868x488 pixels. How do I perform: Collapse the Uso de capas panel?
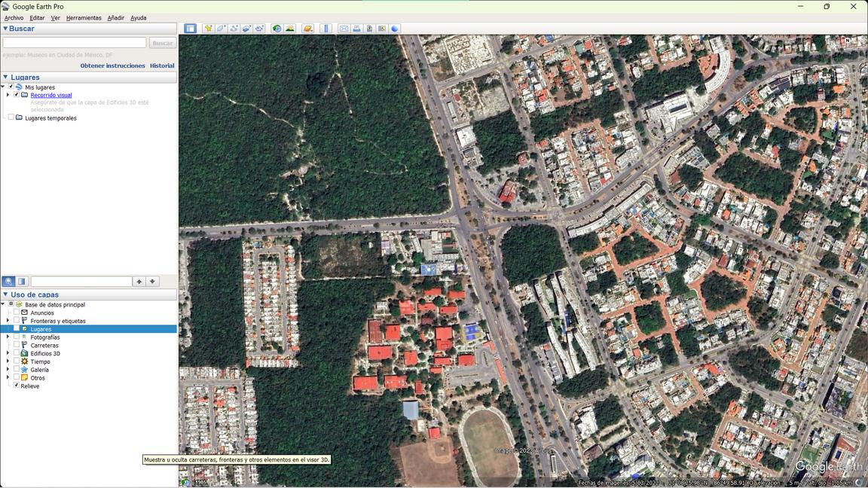click(x=5, y=295)
